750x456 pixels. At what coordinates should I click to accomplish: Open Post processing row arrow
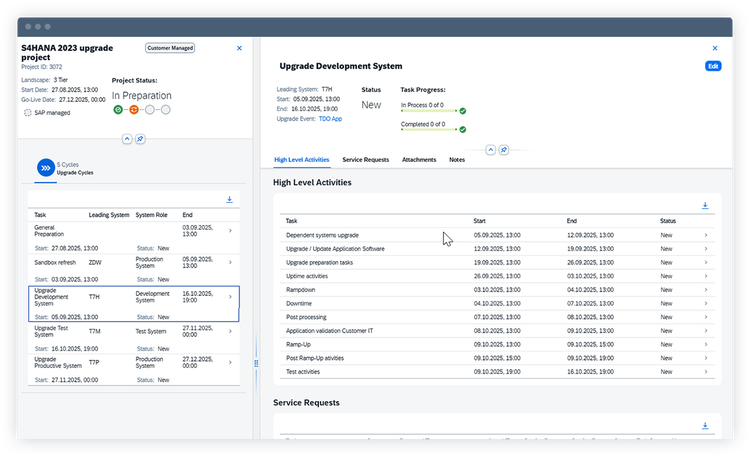[x=706, y=317]
